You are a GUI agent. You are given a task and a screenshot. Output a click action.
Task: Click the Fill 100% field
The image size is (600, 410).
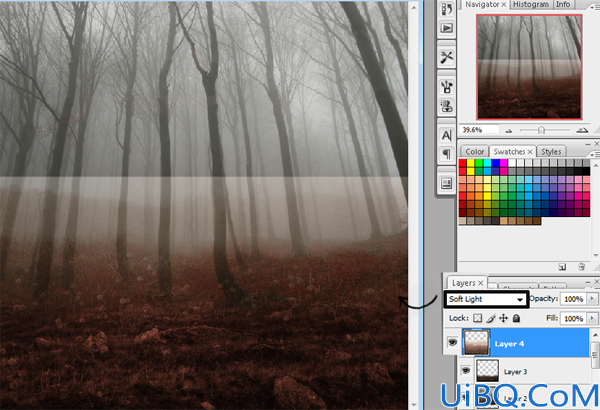(573, 319)
